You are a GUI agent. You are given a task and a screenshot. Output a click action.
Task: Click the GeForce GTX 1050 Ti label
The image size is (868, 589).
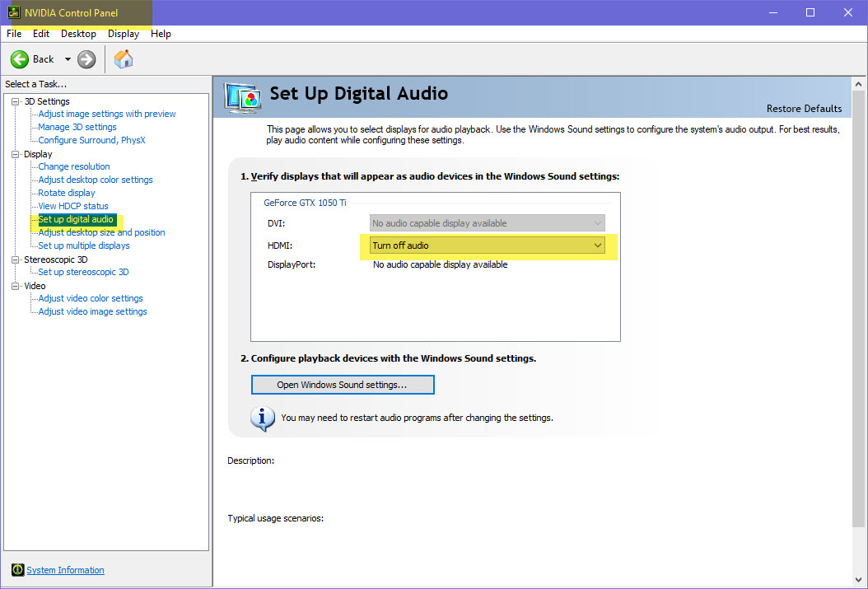coord(305,203)
